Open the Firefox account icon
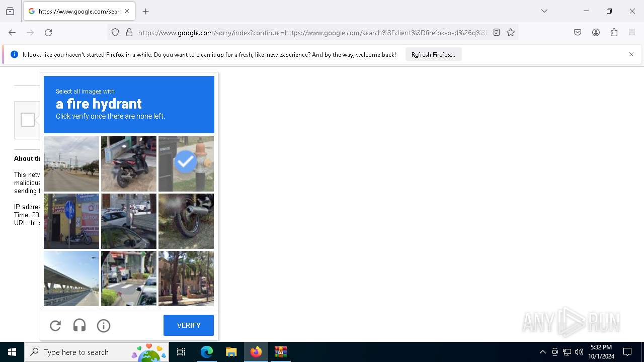 [596, 33]
